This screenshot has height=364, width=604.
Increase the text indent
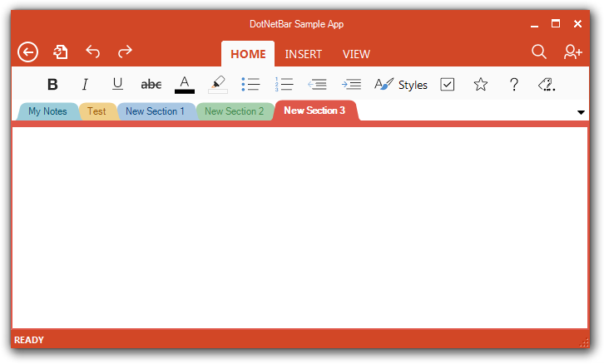[x=351, y=84]
